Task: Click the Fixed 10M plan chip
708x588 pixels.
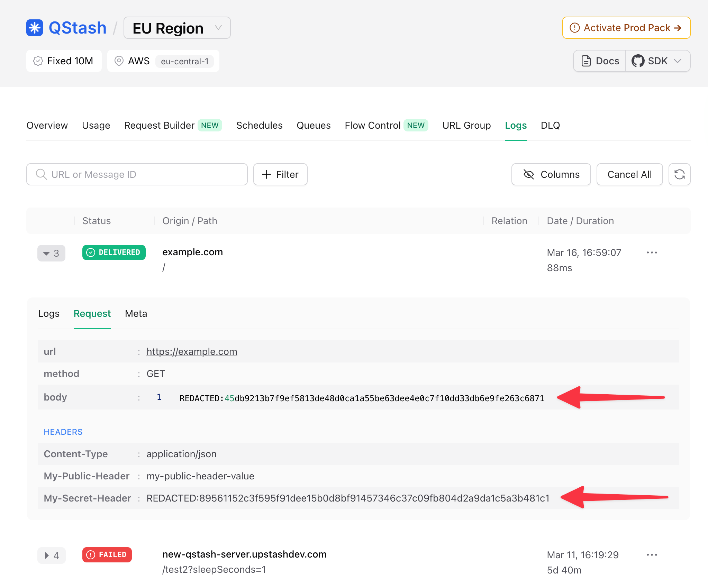Action: [64, 61]
